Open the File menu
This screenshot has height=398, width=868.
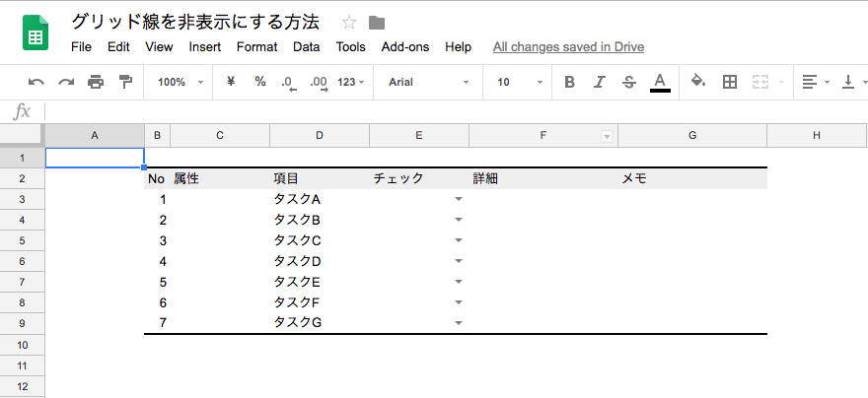(x=81, y=47)
